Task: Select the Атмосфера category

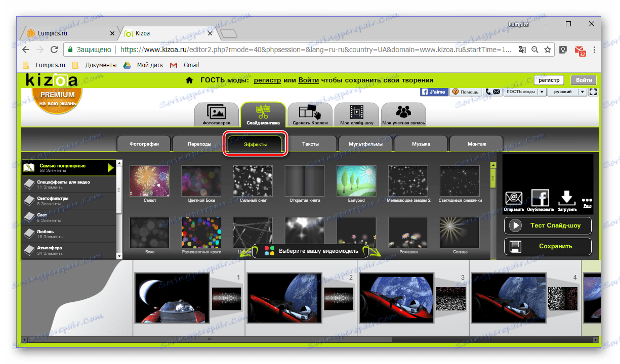Action: (68, 251)
